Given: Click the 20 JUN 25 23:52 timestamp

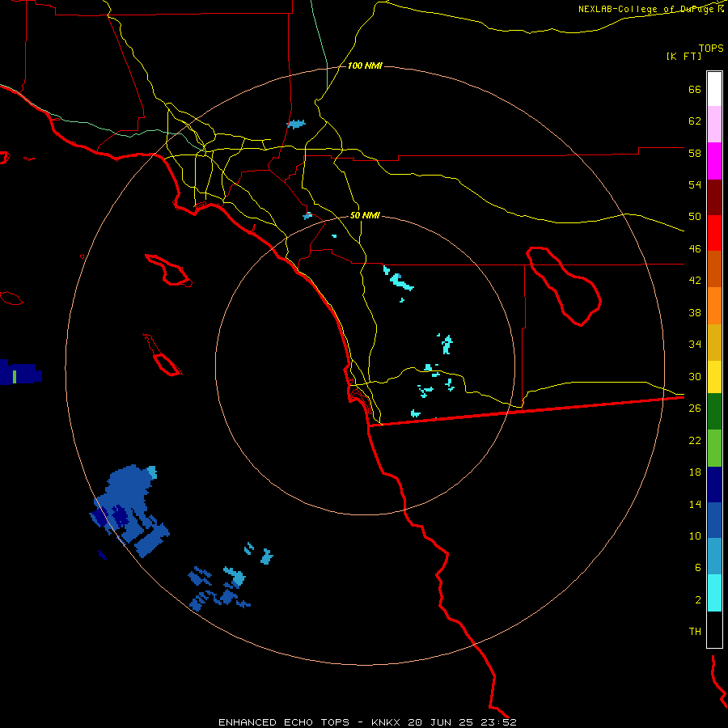Looking at the screenshot, I should [x=462, y=722].
